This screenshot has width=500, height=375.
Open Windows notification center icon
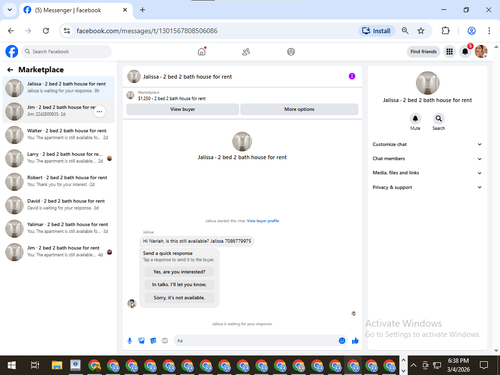pyautogui.click(x=484, y=365)
